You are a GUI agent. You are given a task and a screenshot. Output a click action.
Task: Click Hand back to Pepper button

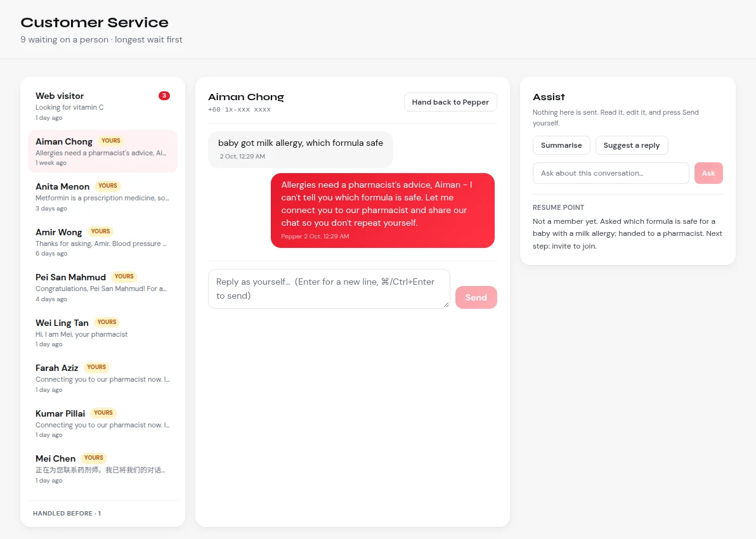(x=450, y=102)
